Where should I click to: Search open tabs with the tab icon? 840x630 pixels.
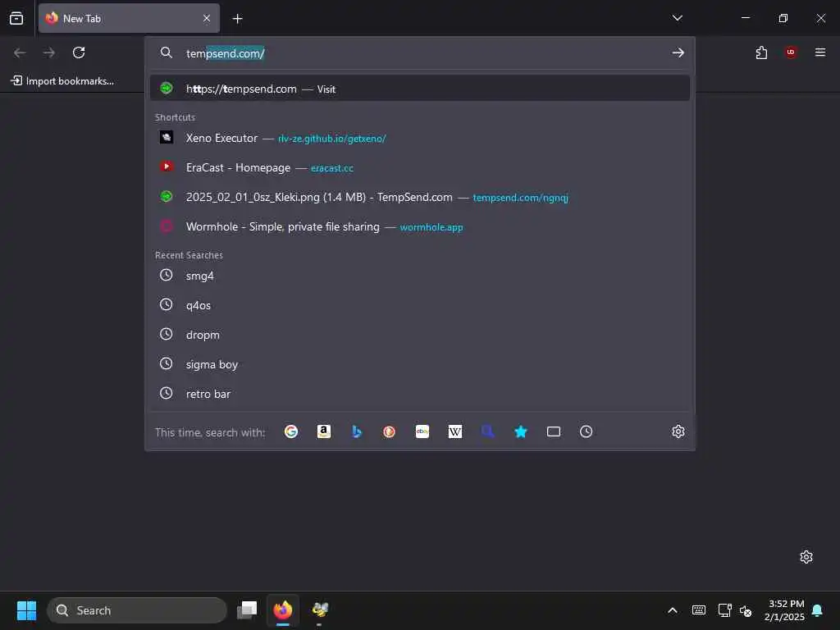554,431
